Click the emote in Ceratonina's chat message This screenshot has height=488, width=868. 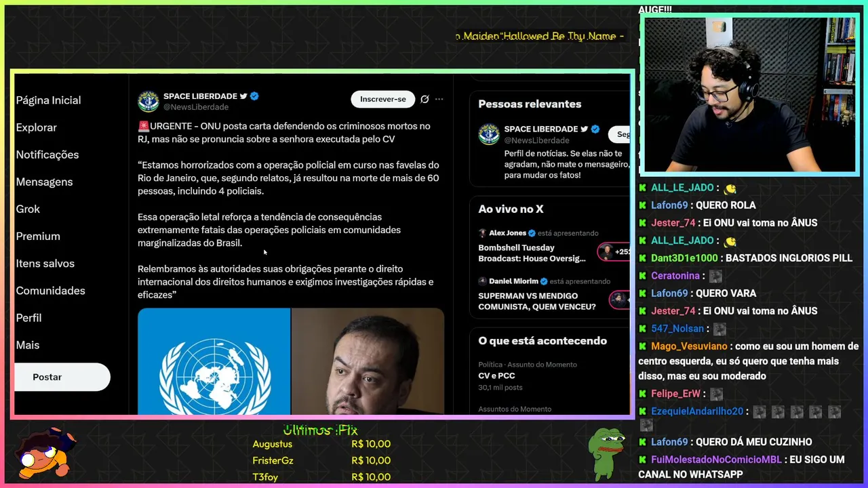pyautogui.click(x=715, y=277)
